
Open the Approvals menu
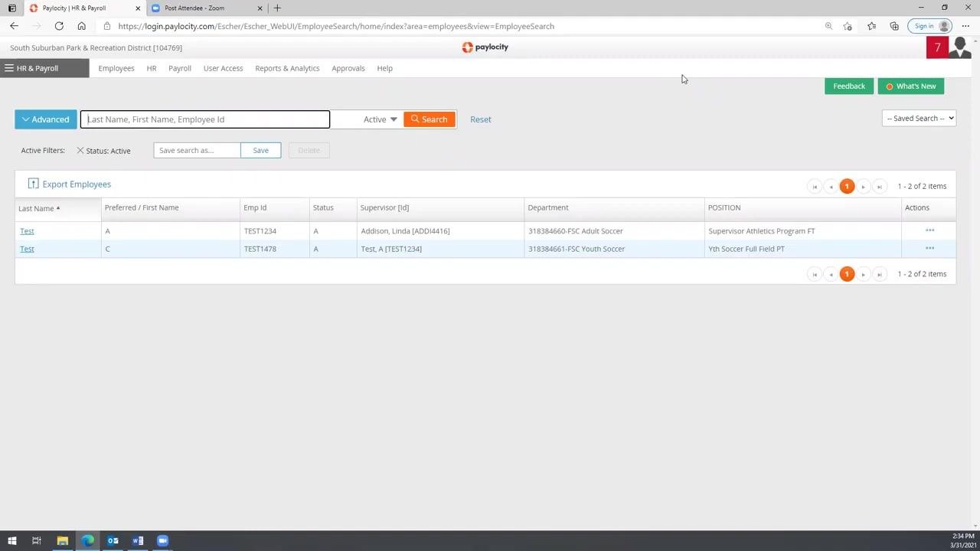pos(348,68)
